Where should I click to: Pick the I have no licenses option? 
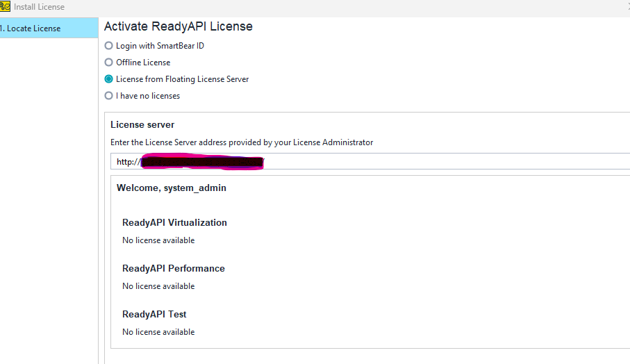point(108,96)
